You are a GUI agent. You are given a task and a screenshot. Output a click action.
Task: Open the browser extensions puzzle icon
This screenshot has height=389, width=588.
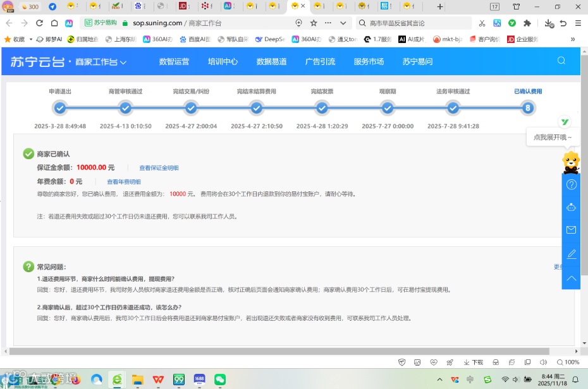pos(527,23)
